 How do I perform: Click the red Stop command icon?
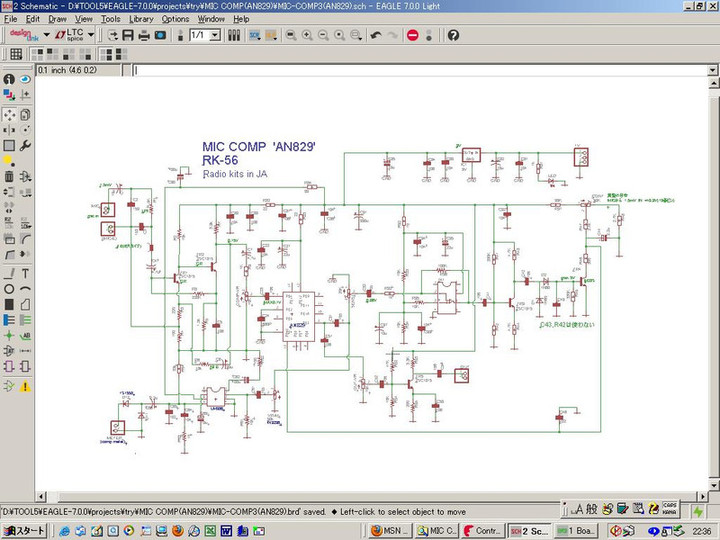tap(412, 35)
